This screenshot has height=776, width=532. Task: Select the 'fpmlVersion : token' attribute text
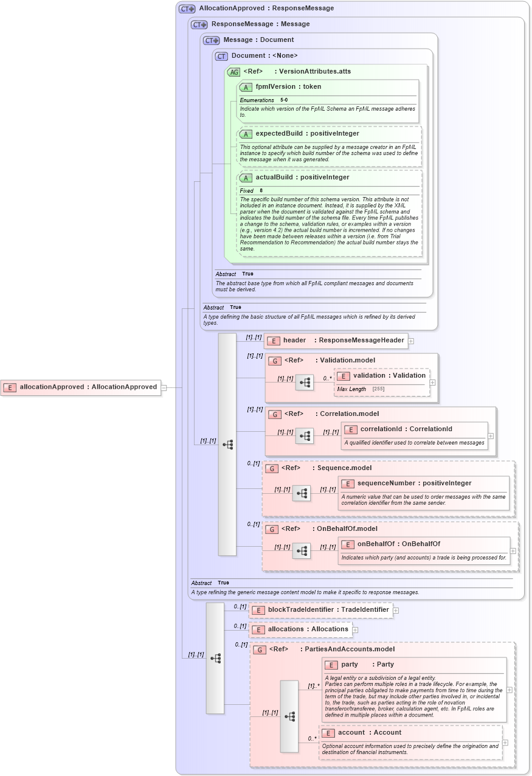coord(288,87)
